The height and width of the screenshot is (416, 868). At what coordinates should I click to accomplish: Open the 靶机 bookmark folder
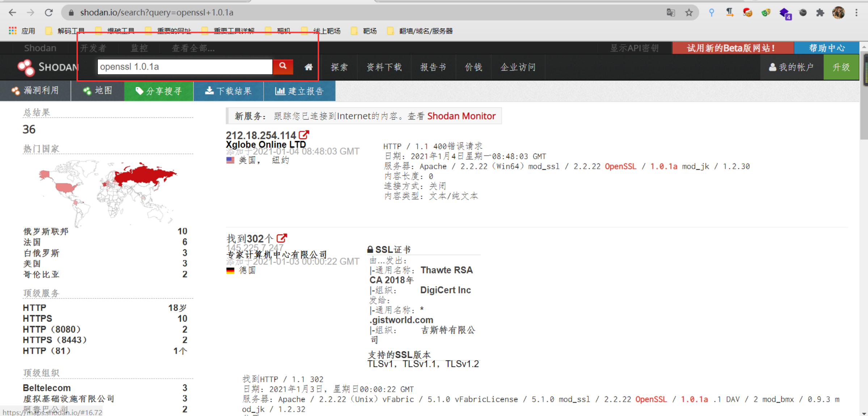[x=278, y=31]
